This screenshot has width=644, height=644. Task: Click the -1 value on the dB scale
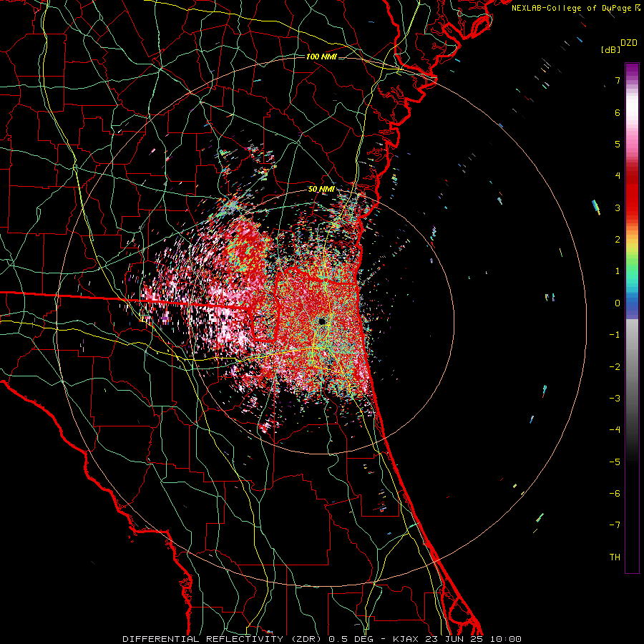[x=615, y=335]
